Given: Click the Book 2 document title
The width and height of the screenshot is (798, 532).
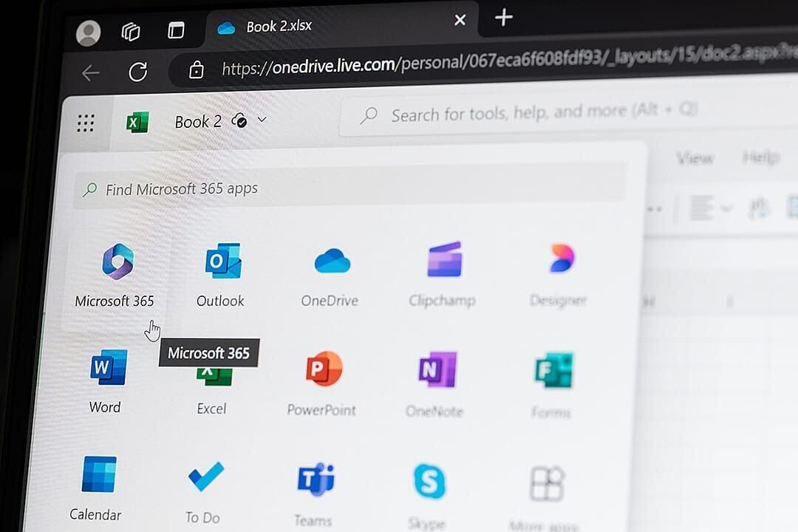Looking at the screenshot, I should pyautogui.click(x=198, y=122).
